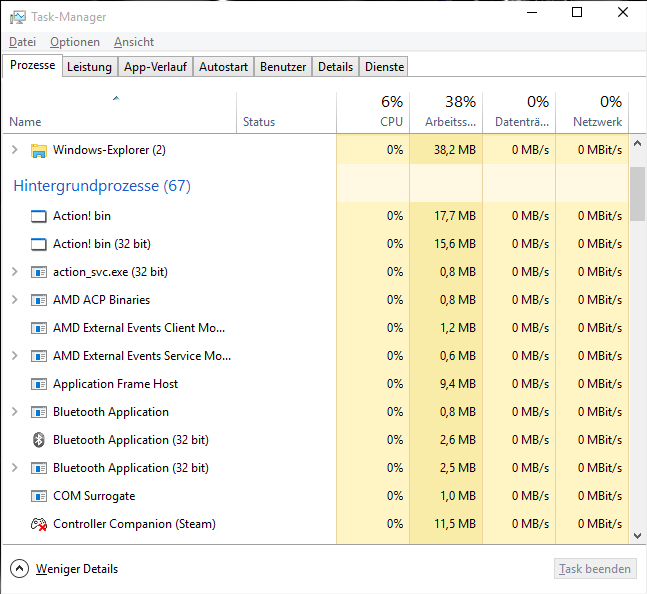Expand the action_svc.exe (32 bit) entry

click(x=15, y=272)
